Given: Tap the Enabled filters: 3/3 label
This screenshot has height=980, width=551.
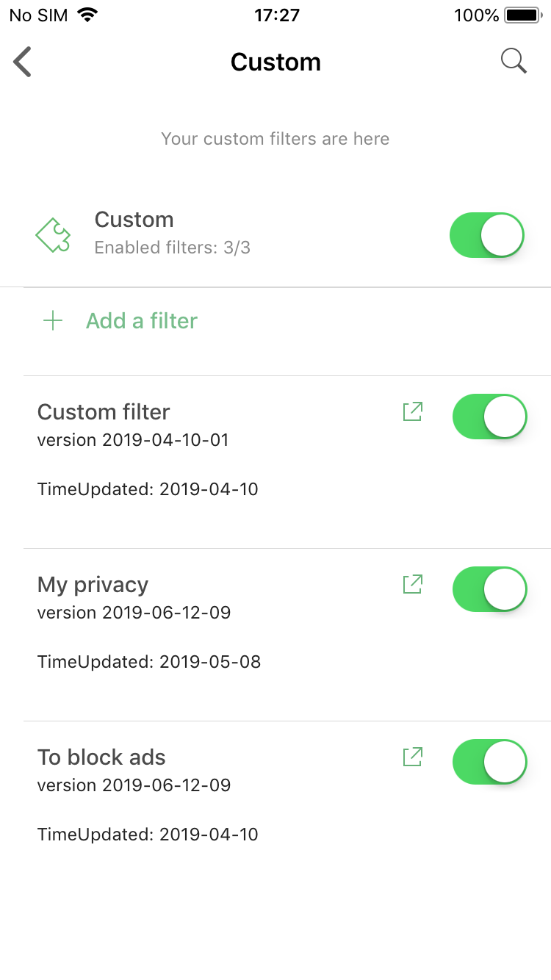Looking at the screenshot, I should pyautogui.click(x=173, y=248).
